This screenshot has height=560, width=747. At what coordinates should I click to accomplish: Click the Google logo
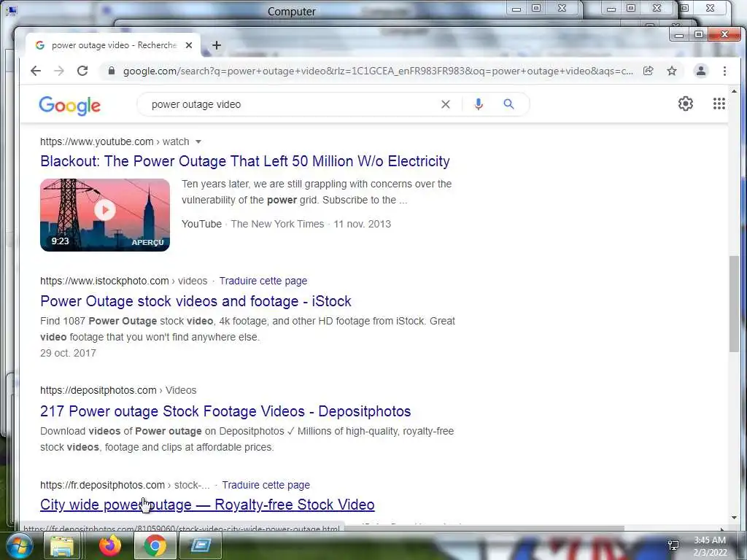69,105
